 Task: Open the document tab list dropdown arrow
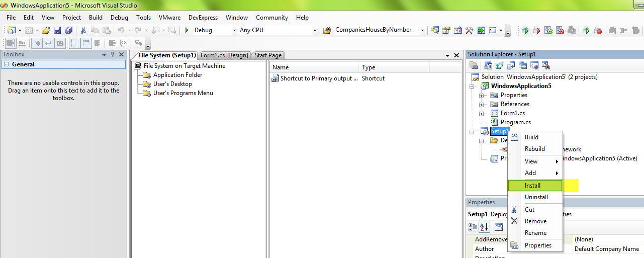pos(447,55)
